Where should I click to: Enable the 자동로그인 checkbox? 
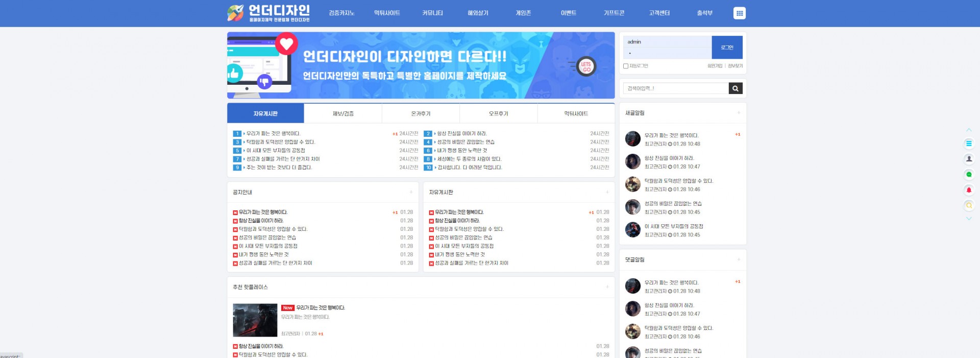pyautogui.click(x=626, y=66)
